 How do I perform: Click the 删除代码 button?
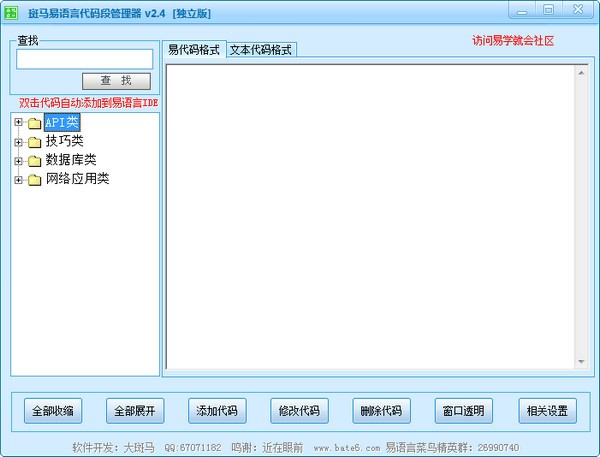[x=382, y=411]
